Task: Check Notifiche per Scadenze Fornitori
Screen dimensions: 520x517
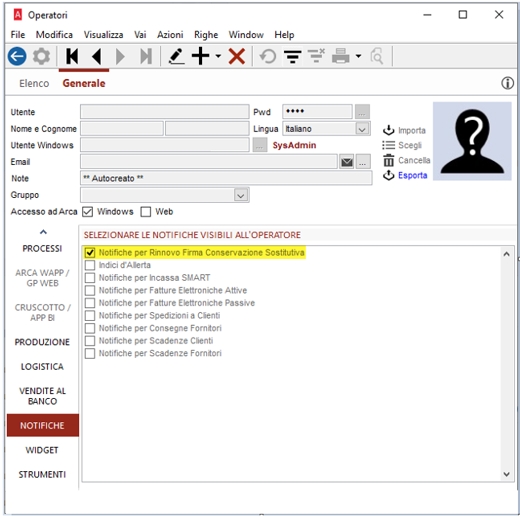Action: click(x=90, y=353)
